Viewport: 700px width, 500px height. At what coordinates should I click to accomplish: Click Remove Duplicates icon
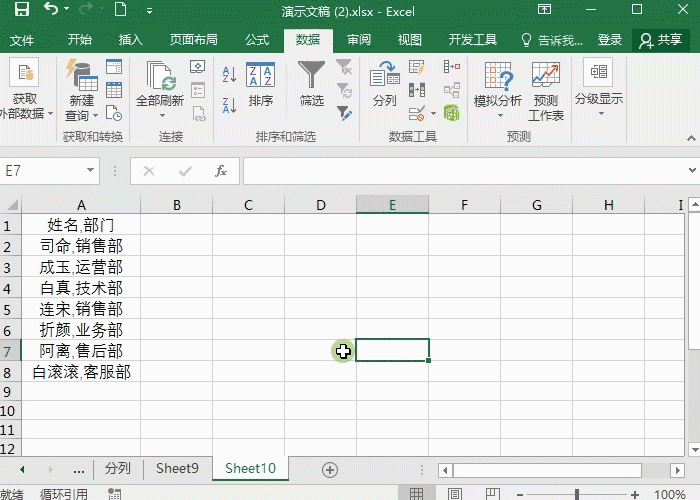click(417, 90)
